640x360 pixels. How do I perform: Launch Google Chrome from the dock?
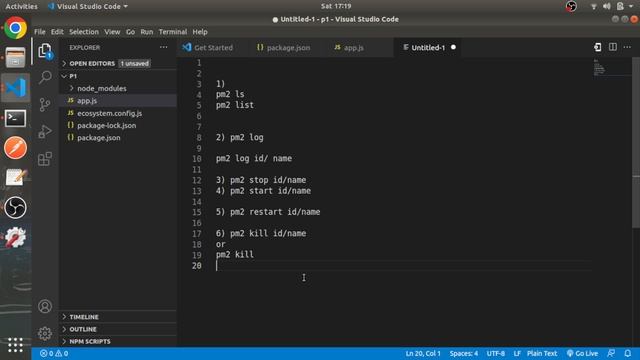[16, 28]
